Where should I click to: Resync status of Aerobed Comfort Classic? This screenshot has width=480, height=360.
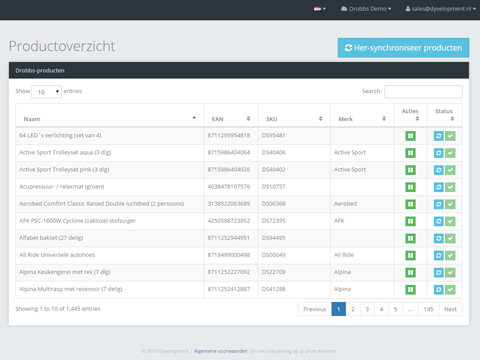point(439,204)
